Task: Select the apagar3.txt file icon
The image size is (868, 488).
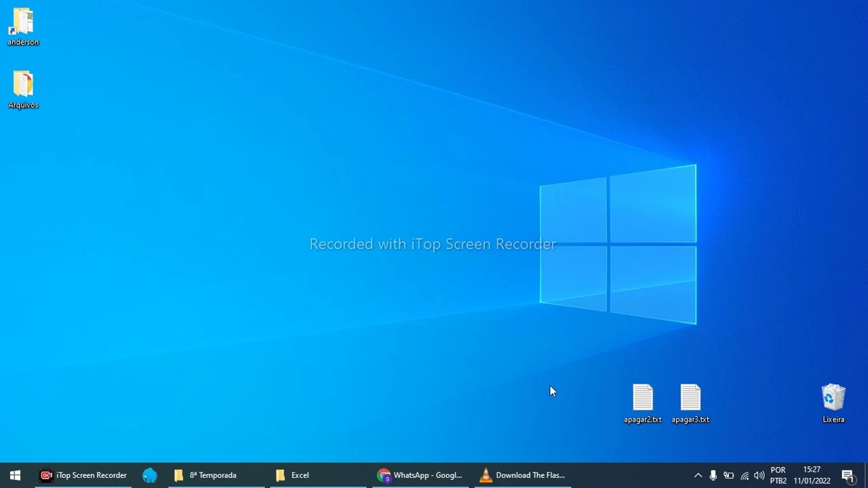Action: click(x=690, y=404)
